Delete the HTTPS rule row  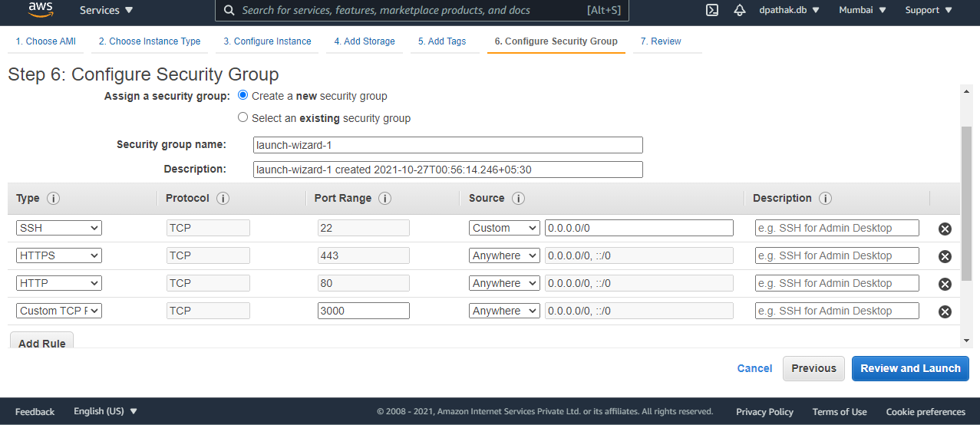(x=945, y=256)
